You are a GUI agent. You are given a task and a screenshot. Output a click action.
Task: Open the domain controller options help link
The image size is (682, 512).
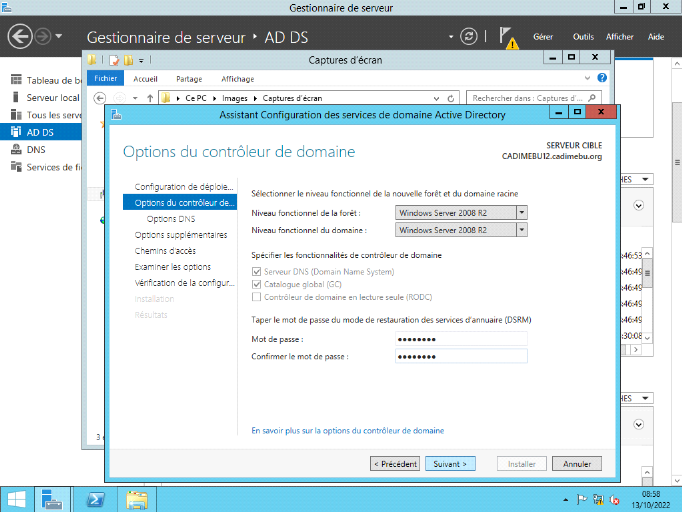click(x=348, y=430)
